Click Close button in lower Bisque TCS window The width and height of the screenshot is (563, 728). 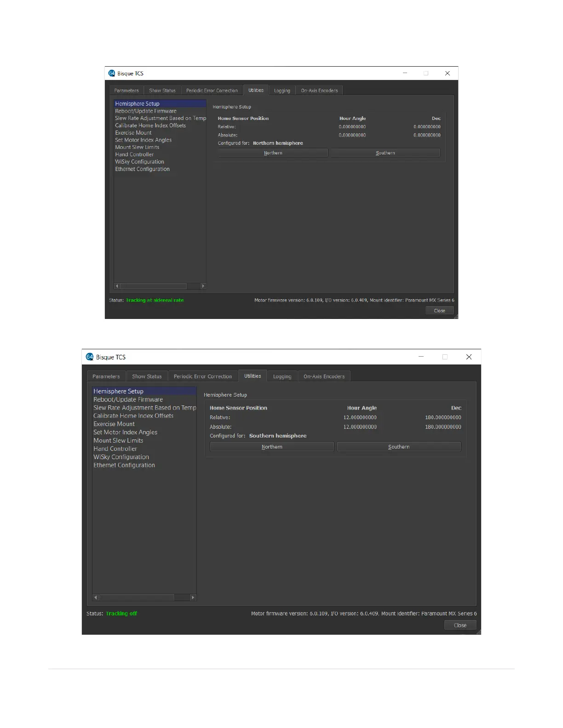460,626
